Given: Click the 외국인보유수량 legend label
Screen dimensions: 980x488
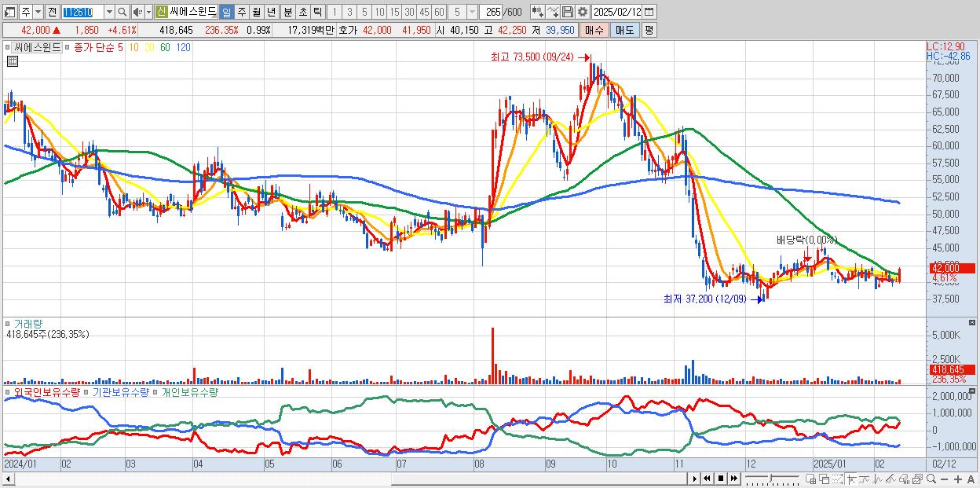Looking at the screenshot, I should (x=46, y=391).
